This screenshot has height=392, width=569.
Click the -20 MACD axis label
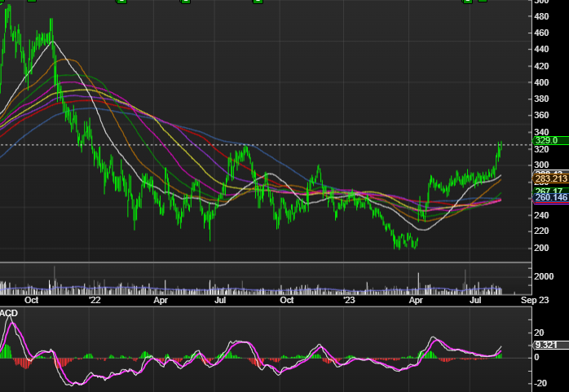click(540, 383)
